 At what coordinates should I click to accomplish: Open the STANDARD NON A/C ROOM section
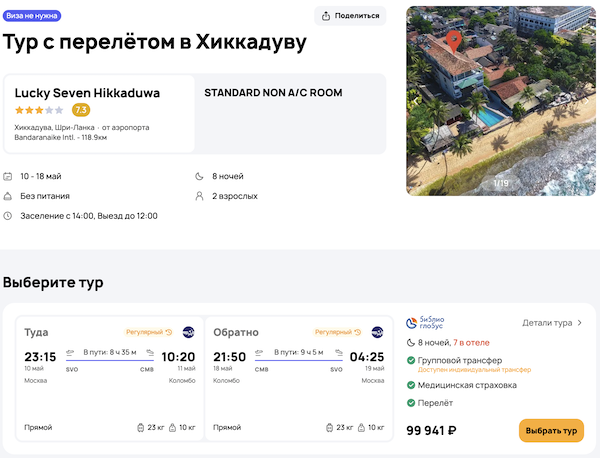pos(273,93)
